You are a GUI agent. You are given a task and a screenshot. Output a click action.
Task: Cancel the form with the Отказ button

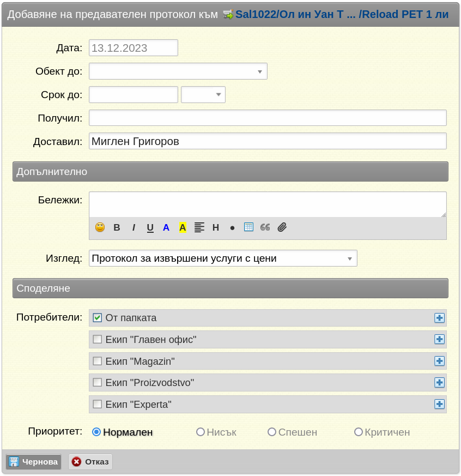point(90,462)
